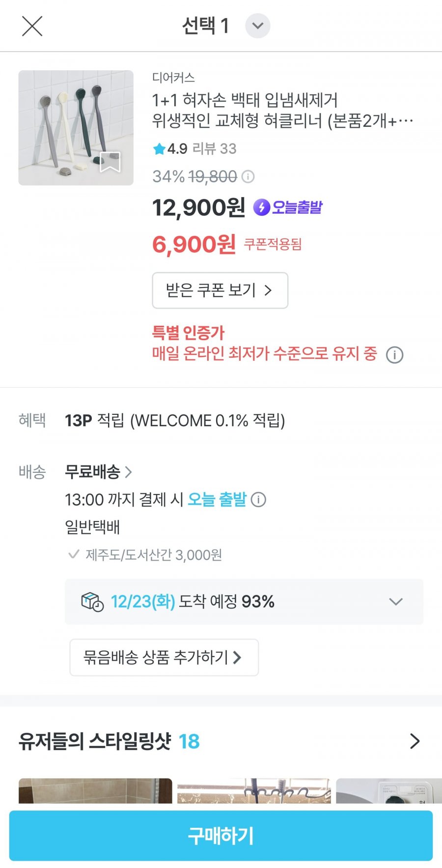Image resolution: width=442 pixels, height=868 pixels.
Task: Tap info icon beside 오늘 출발 deadline
Action: [258, 500]
